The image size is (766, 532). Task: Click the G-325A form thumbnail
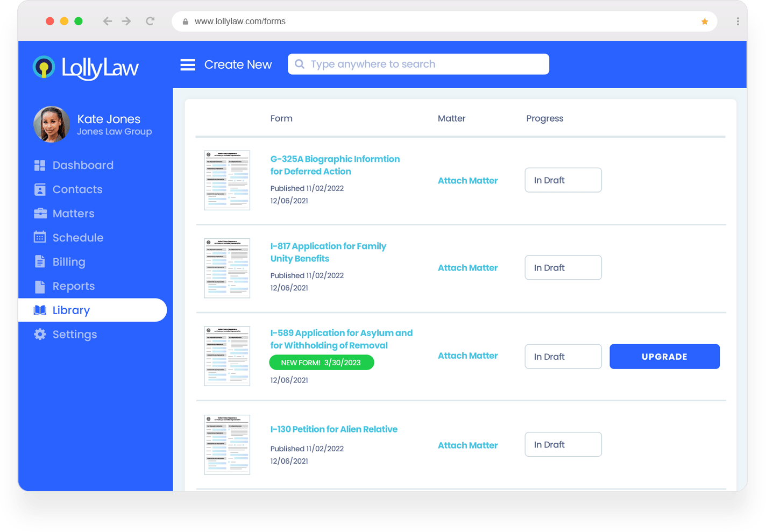tap(227, 180)
